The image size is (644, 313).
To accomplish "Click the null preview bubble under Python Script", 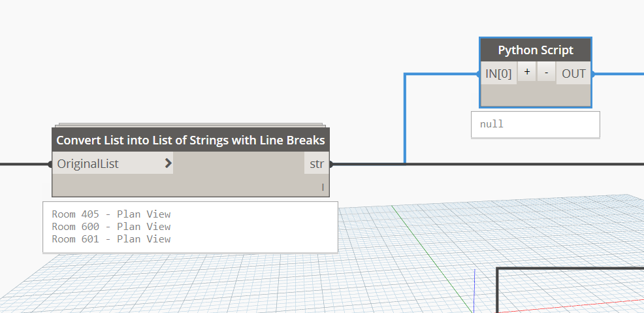I will (x=535, y=124).
